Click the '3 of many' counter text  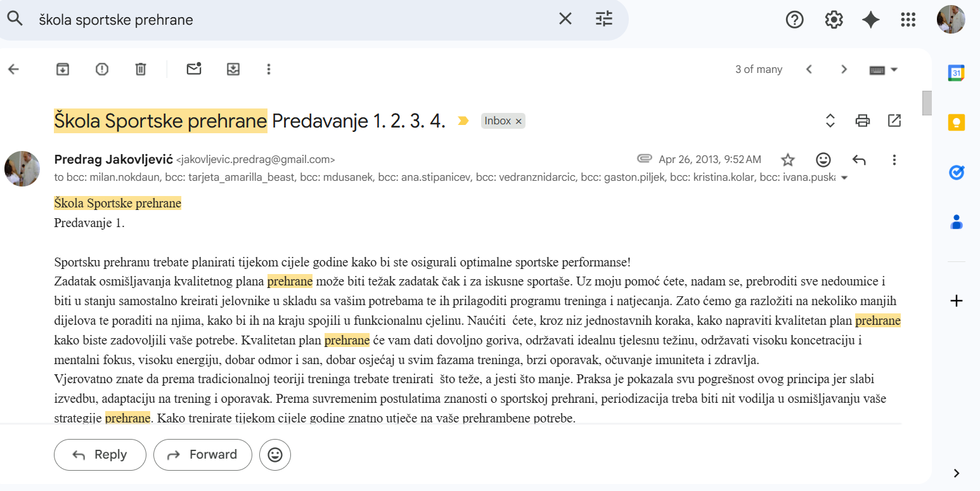(x=759, y=69)
